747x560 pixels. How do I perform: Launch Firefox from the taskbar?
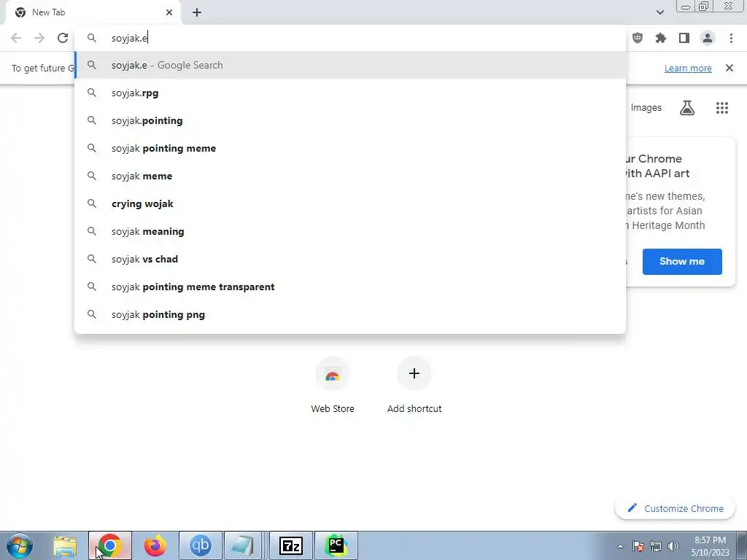tap(155, 545)
